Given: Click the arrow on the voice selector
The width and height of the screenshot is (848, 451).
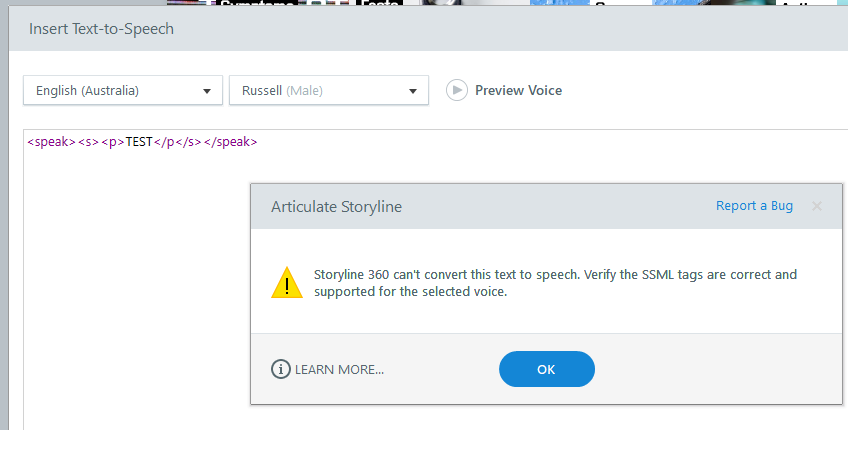Looking at the screenshot, I should (413, 91).
